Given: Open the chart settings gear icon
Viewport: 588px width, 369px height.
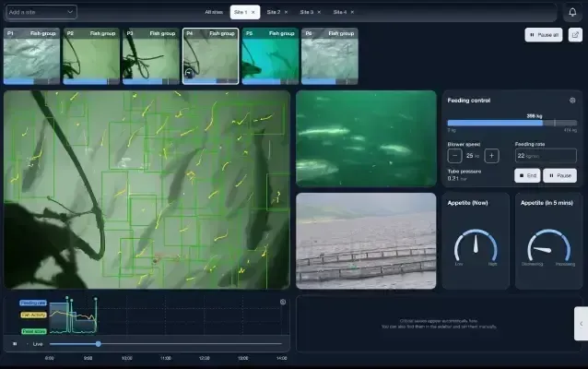Looking at the screenshot, I should point(283,303).
